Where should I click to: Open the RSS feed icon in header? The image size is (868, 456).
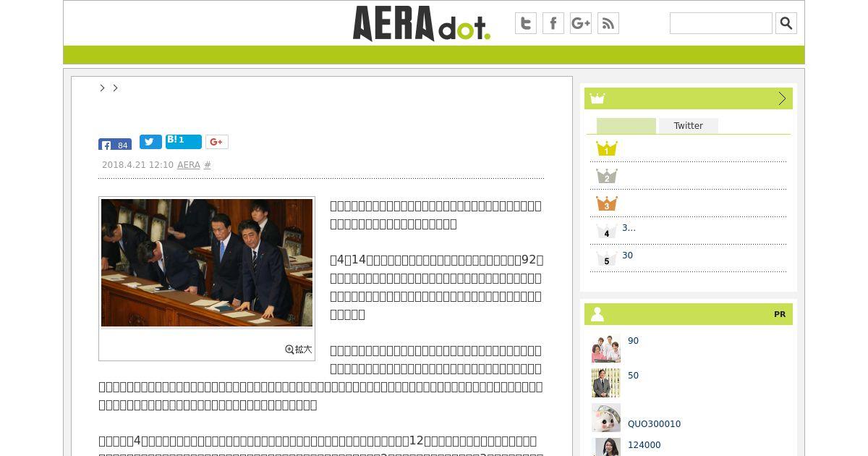pyautogui.click(x=608, y=23)
